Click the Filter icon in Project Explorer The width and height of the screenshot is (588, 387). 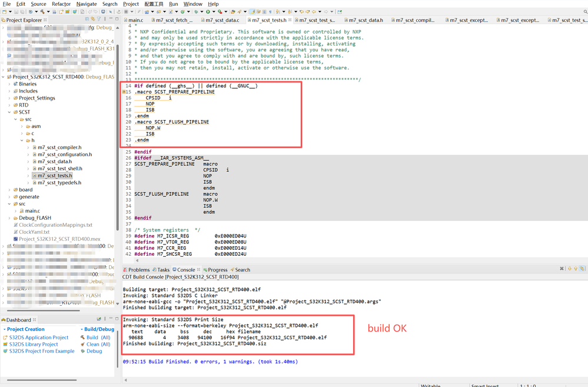tap(99, 19)
